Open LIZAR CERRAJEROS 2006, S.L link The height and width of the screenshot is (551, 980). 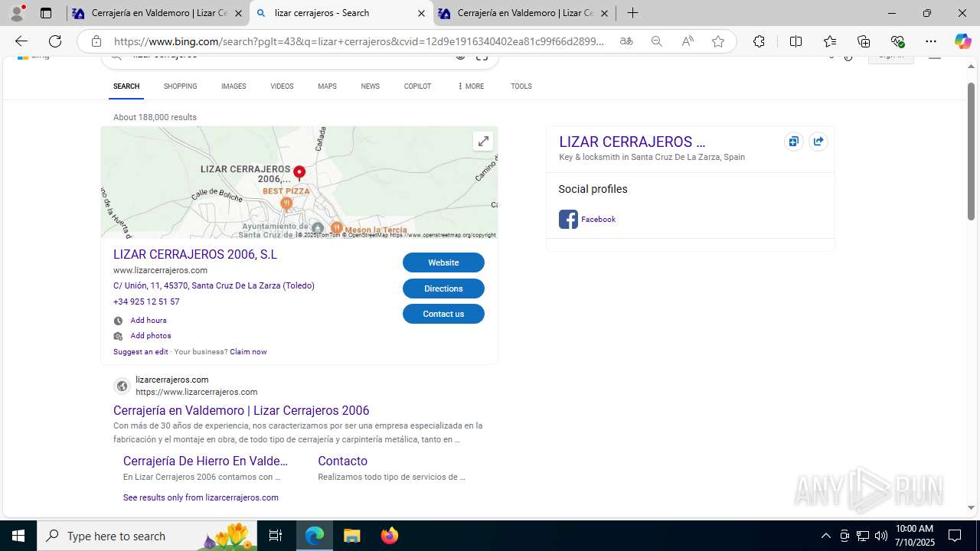tap(195, 254)
